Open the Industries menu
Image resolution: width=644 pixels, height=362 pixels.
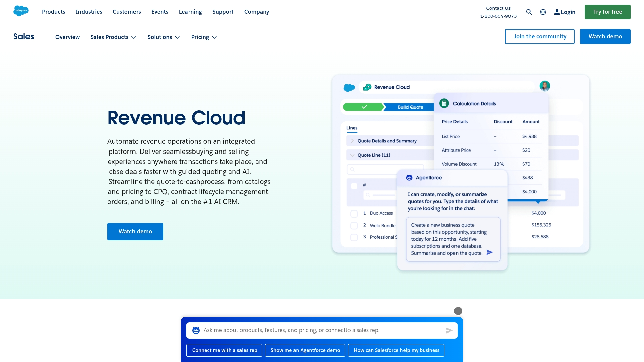click(89, 12)
